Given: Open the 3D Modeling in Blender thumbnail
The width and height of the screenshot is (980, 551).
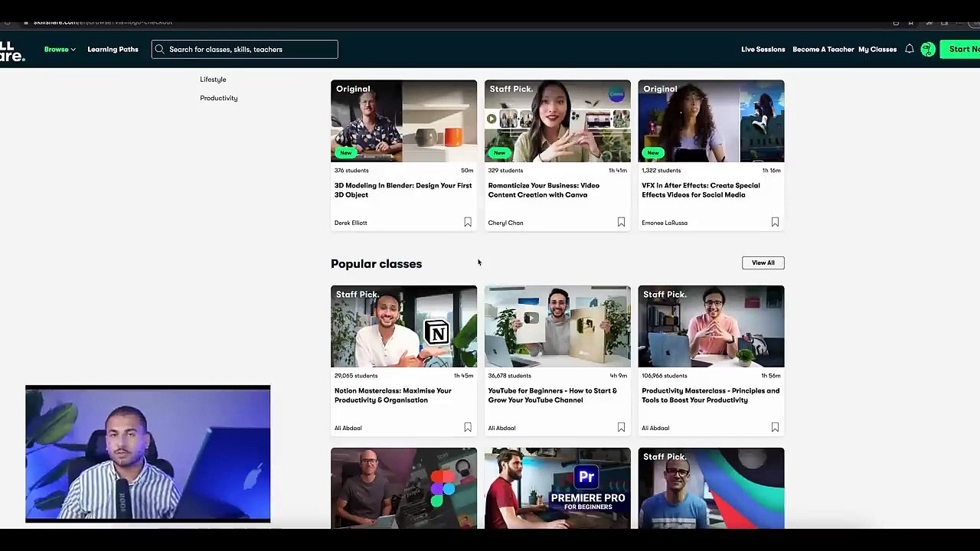Looking at the screenshot, I should (x=403, y=121).
